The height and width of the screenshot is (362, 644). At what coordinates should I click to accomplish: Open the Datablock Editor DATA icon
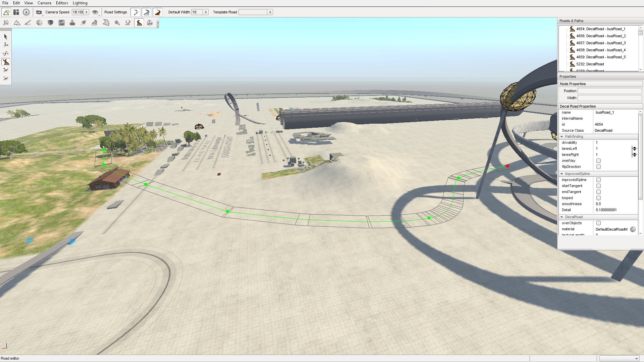click(x=61, y=23)
